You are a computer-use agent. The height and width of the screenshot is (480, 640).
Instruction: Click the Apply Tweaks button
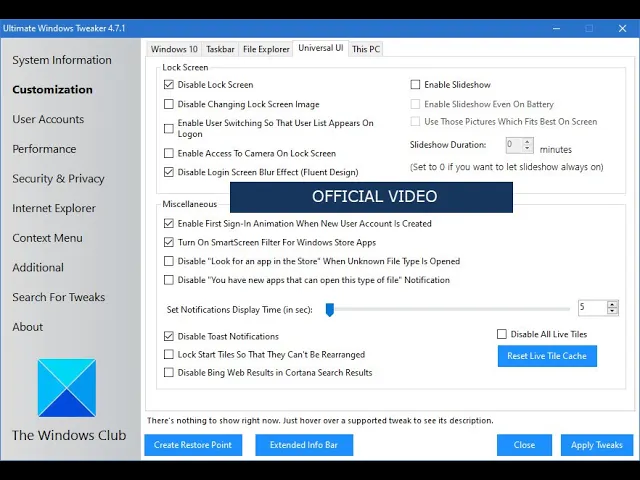pyautogui.click(x=597, y=445)
